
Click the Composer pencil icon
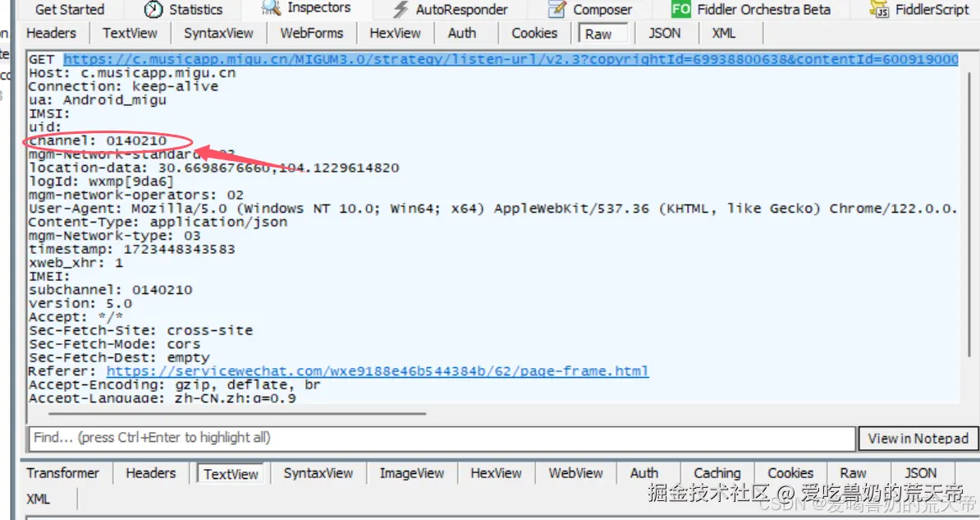[556, 9]
